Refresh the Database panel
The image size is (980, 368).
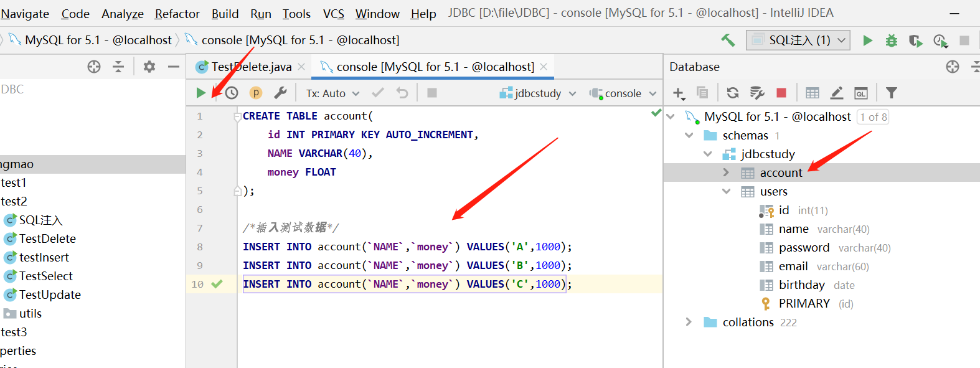point(733,93)
